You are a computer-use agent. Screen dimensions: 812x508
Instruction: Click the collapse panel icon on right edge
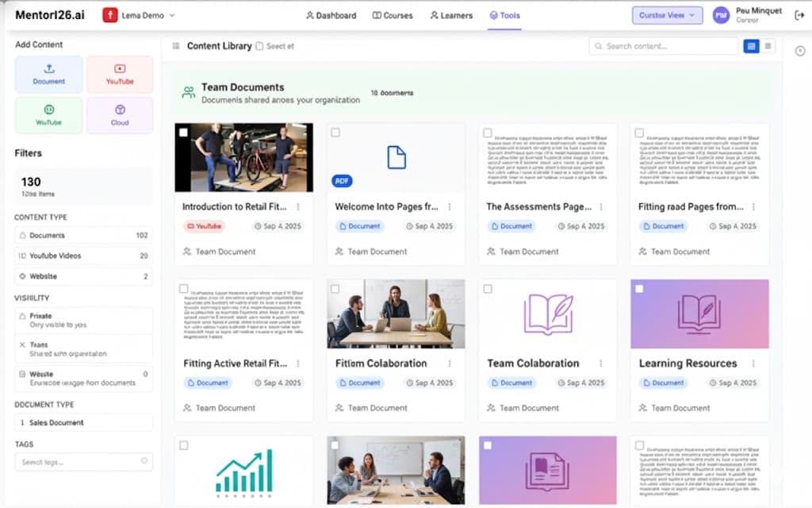coord(799,51)
